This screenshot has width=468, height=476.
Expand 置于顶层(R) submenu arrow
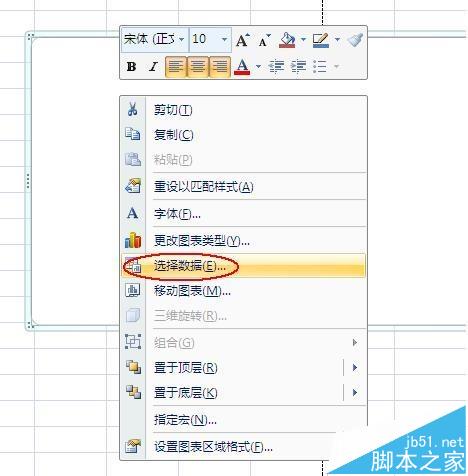click(x=355, y=368)
